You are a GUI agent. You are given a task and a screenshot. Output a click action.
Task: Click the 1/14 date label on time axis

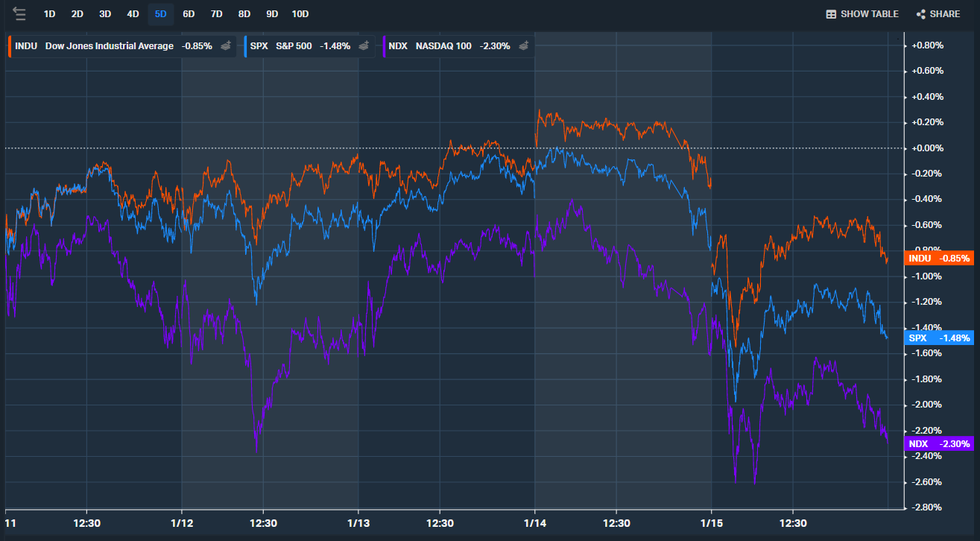click(535, 522)
